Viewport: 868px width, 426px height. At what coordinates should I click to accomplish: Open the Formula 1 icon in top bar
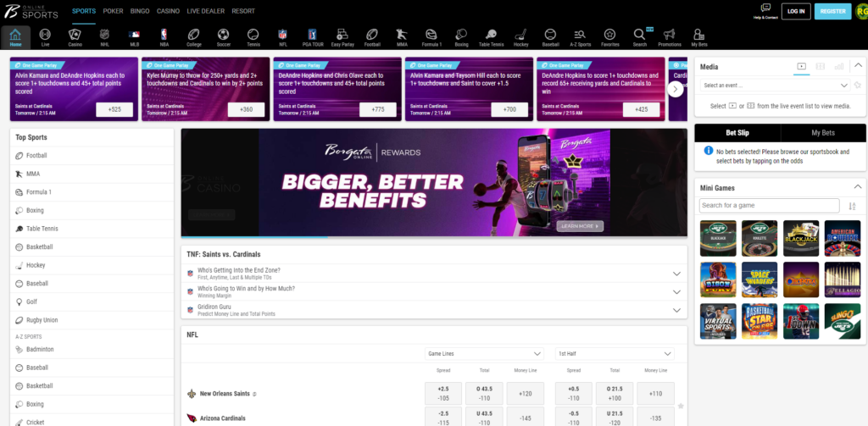click(x=431, y=37)
